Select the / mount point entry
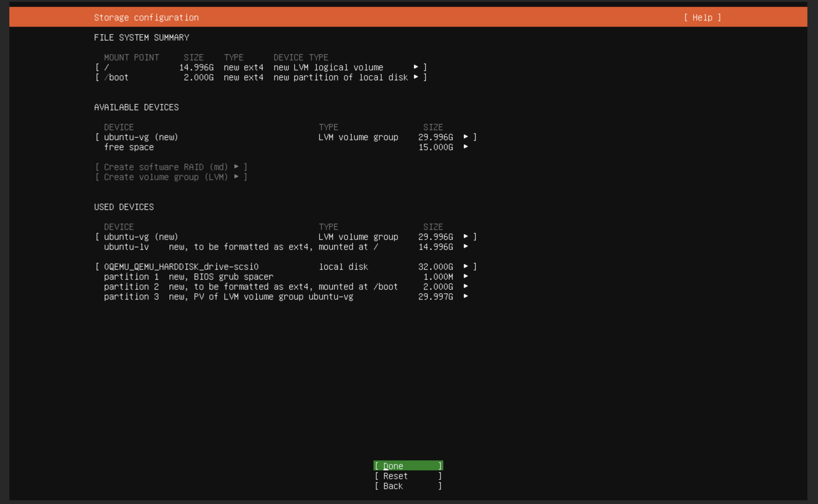The width and height of the screenshot is (818, 504). (x=261, y=67)
